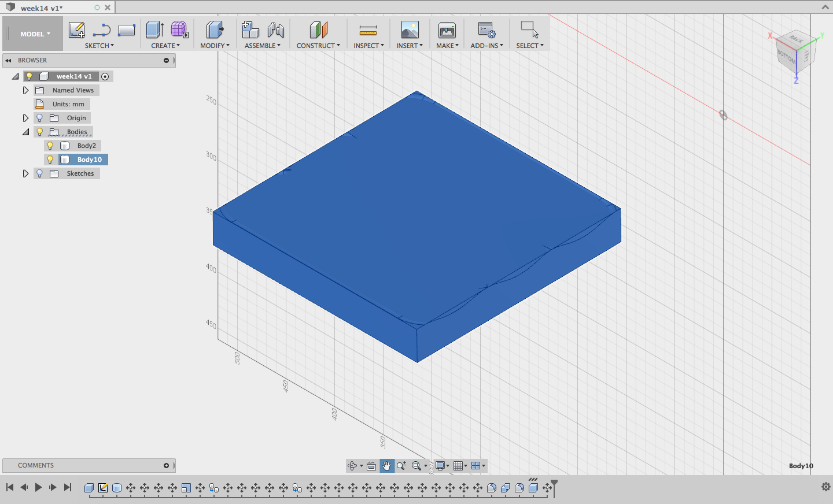
Task: Toggle visibility bulb for Body10
Action: [50, 160]
